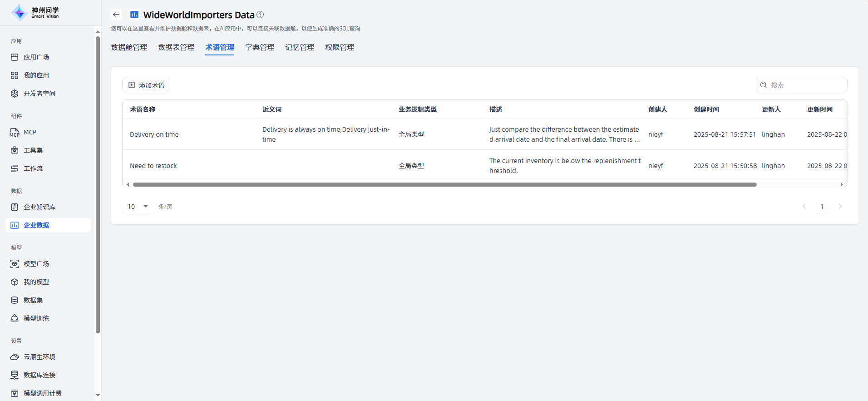This screenshot has height=401, width=868.
Task: Open 企业知识库 in the sidebar
Action: pos(39,207)
